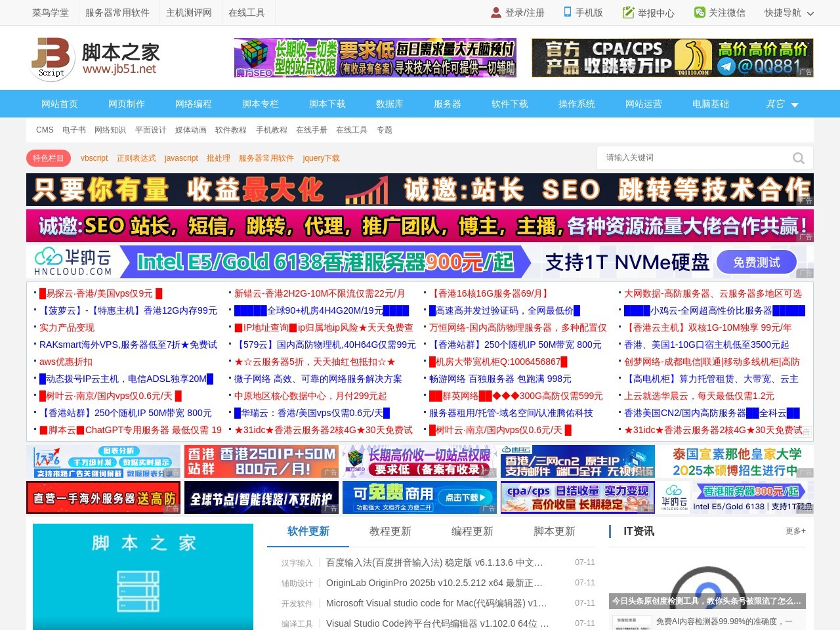The height and width of the screenshot is (630, 840).
Task: Select 数据库 from the main navigation
Action: point(390,104)
